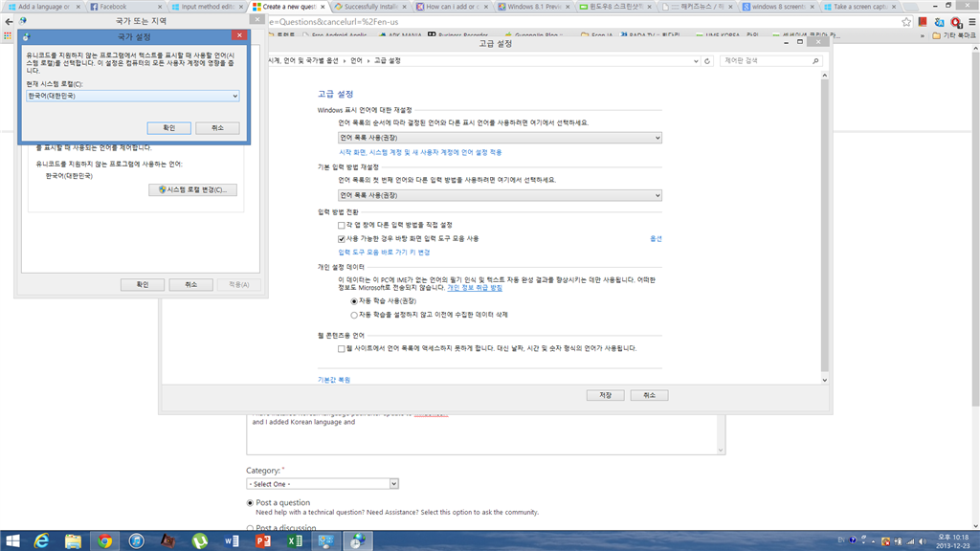Select 자동 학습을 설정하지 않고 삭제 radio
The height and width of the screenshot is (551, 980).
click(x=354, y=316)
